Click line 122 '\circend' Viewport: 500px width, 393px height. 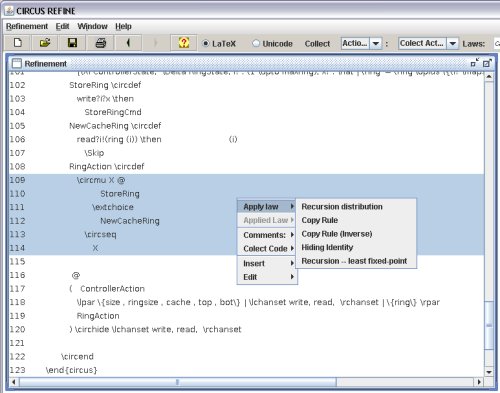(x=77, y=356)
